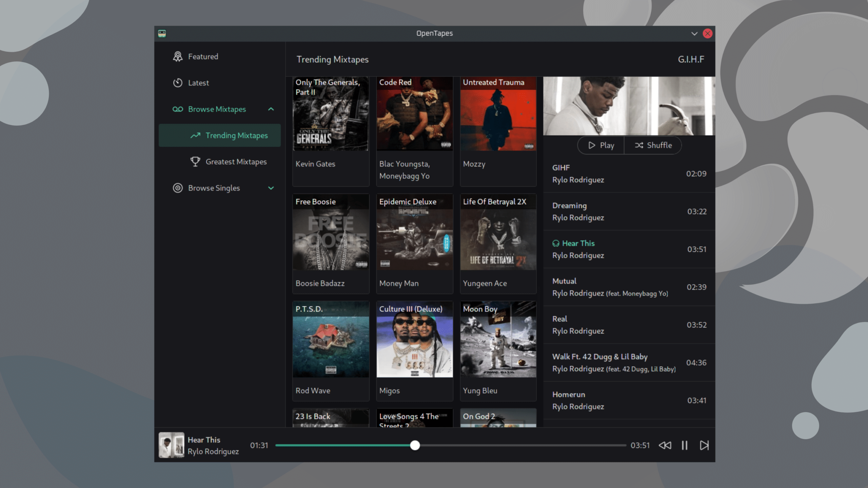Open Epidemic Deluxe by Money Man
Image resolution: width=868 pixels, height=488 pixels.
click(414, 244)
